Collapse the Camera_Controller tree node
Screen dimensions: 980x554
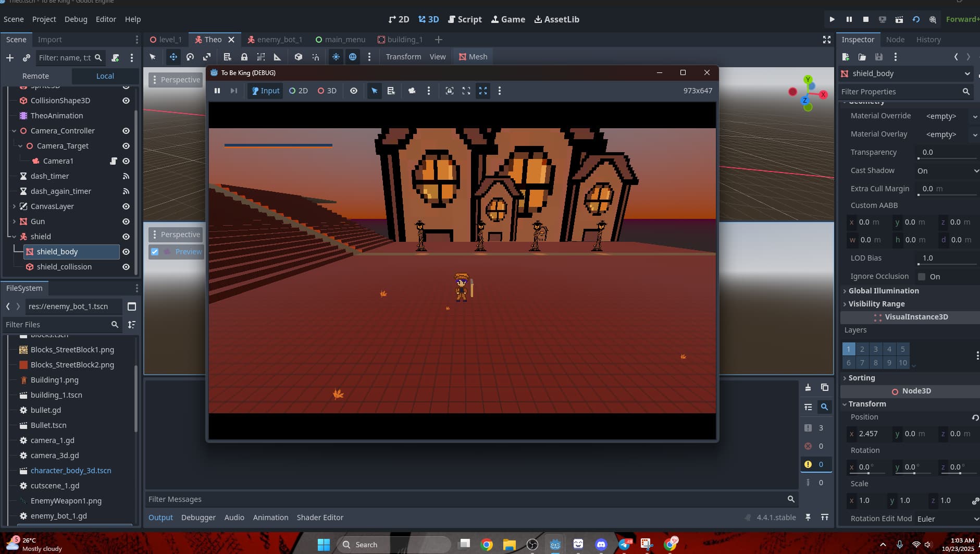(14, 131)
